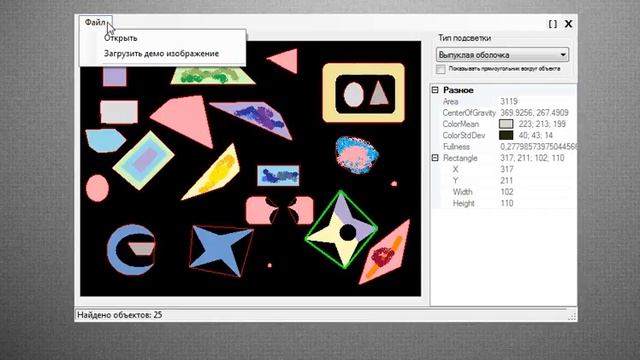Select the yellow frame with oval and triangle

coord(364,93)
